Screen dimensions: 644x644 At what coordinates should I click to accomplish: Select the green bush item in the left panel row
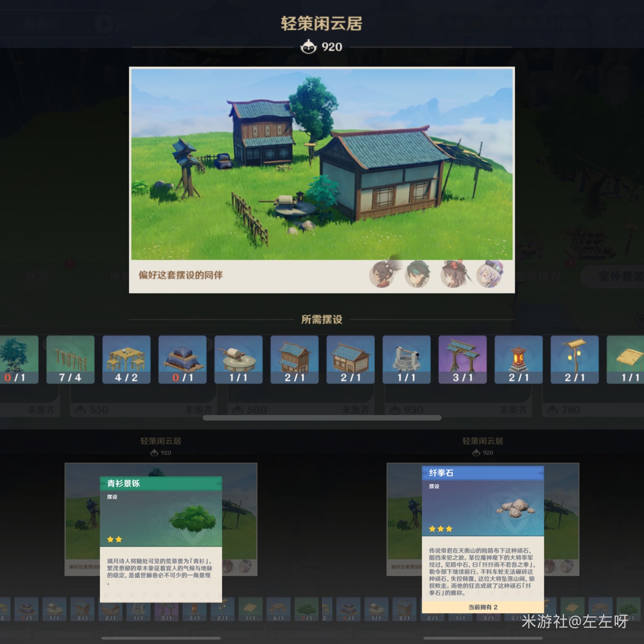click(307, 609)
